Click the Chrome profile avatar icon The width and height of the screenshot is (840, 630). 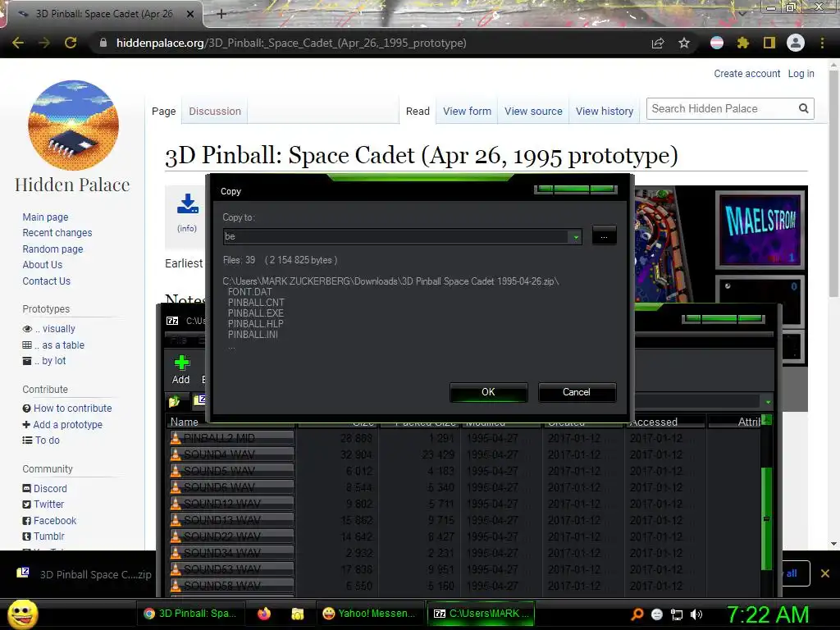point(796,43)
